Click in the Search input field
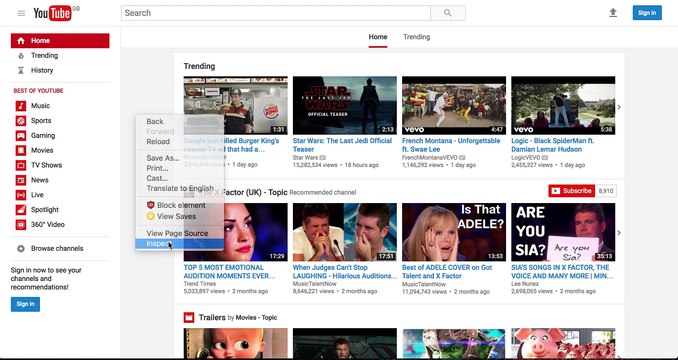Image resolution: width=678 pixels, height=360 pixels. (275, 13)
